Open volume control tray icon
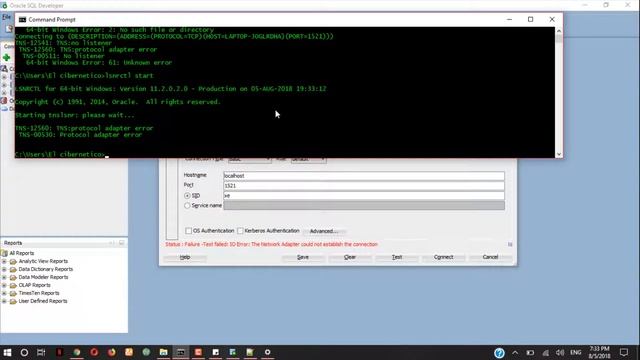 pyautogui.click(x=560, y=353)
